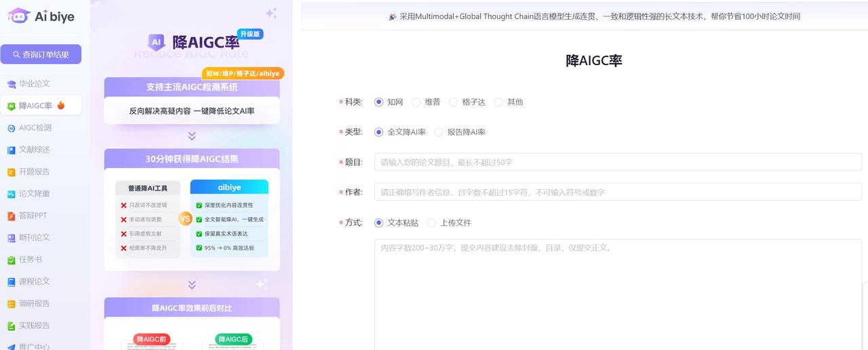
Task: Open the Ai biye logo home
Action: point(41,16)
